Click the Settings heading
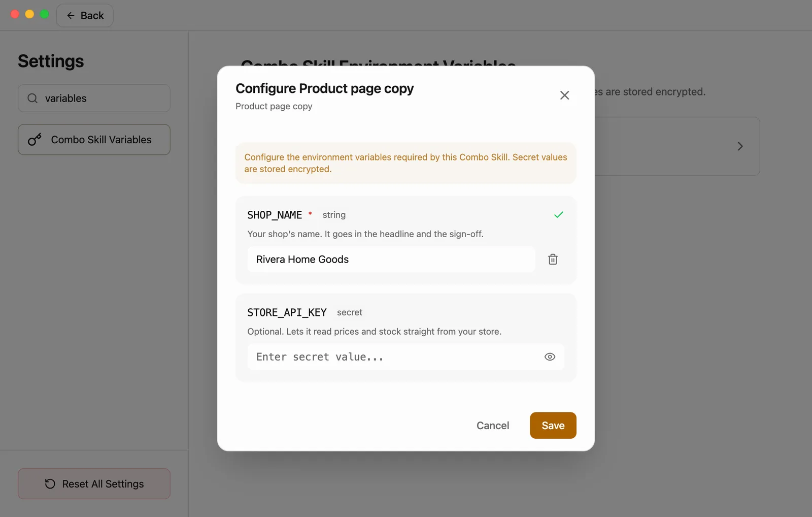The image size is (812, 517). (x=51, y=61)
